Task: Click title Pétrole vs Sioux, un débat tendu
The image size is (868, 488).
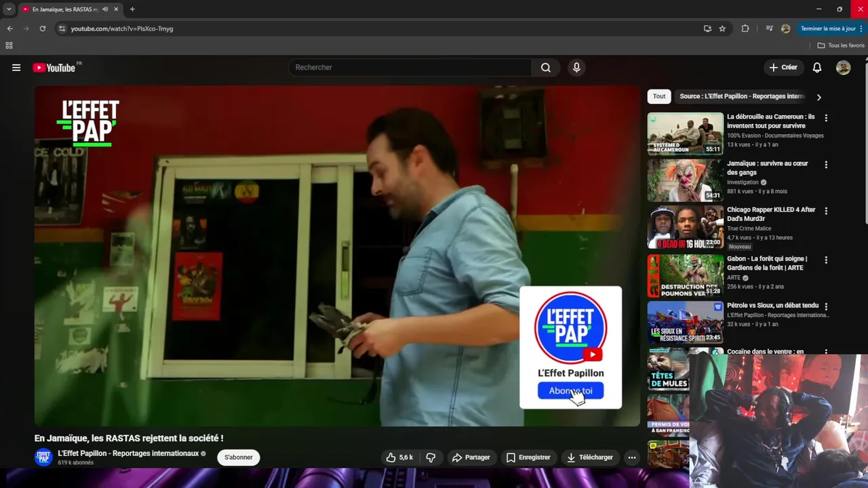Action: (773, 306)
